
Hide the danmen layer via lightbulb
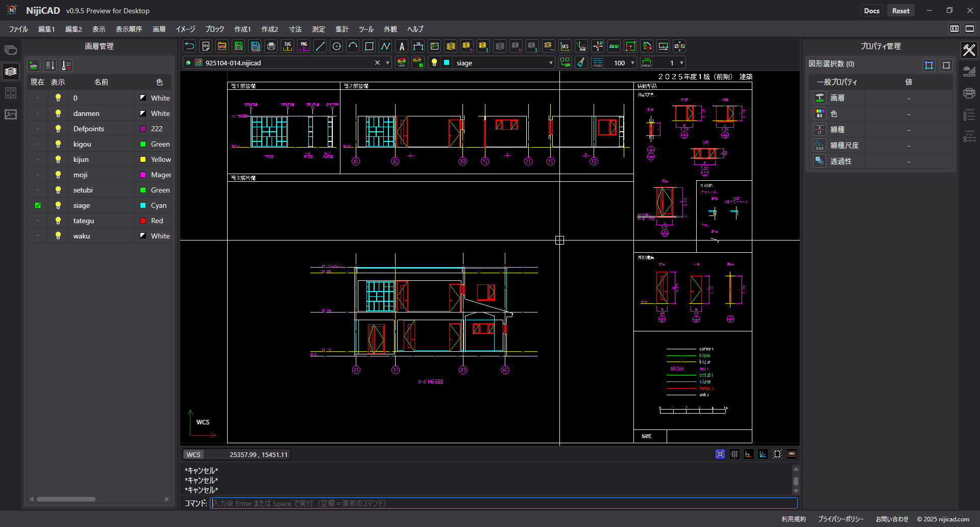(x=58, y=113)
